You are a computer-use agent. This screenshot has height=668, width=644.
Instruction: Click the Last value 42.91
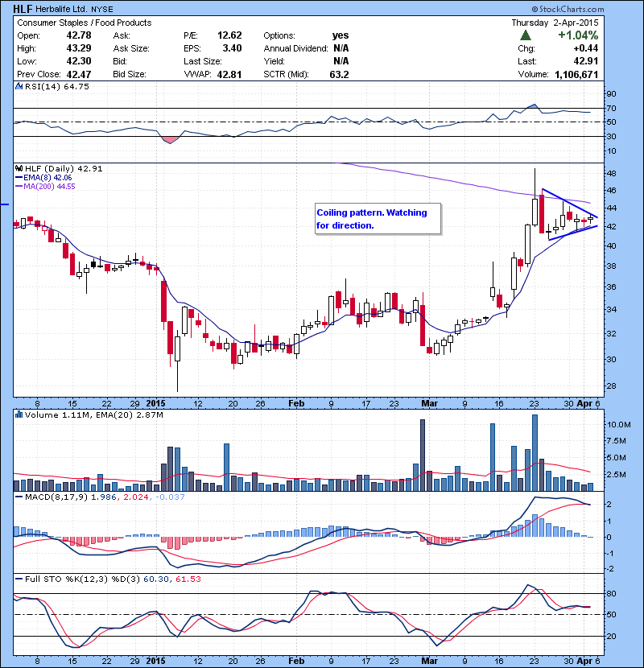click(586, 61)
